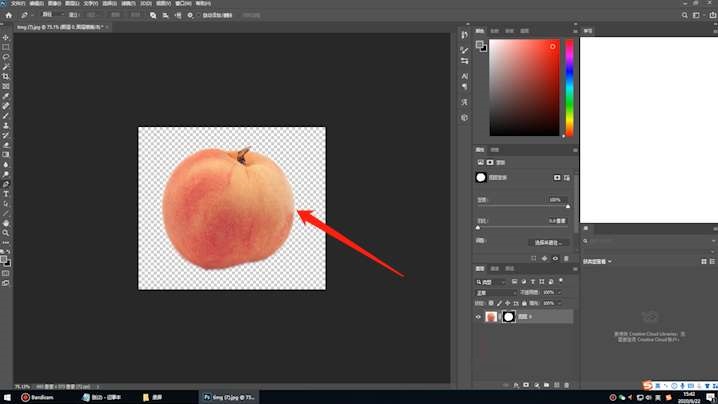
Task: Click the Select and Mask button
Action: [549, 243]
